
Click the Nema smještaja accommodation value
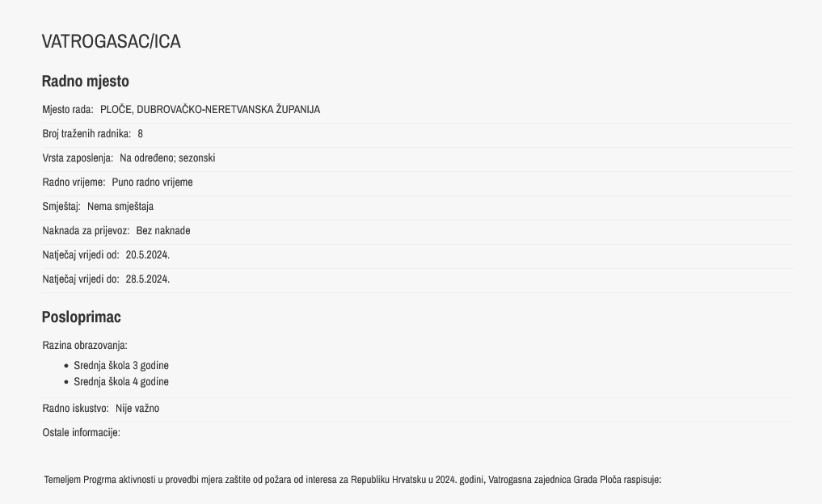click(x=120, y=207)
